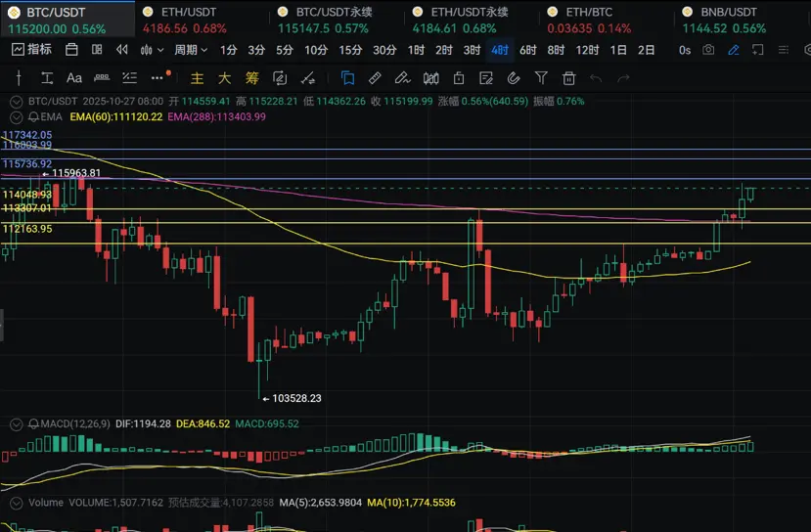811x532 pixels.
Task: Click the 4时 interval button
Action: coord(500,50)
